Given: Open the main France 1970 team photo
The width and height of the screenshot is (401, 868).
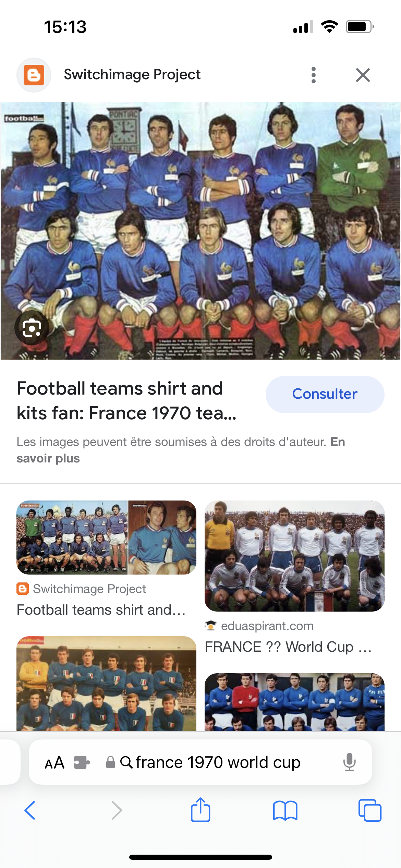Looking at the screenshot, I should click(200, 231).
